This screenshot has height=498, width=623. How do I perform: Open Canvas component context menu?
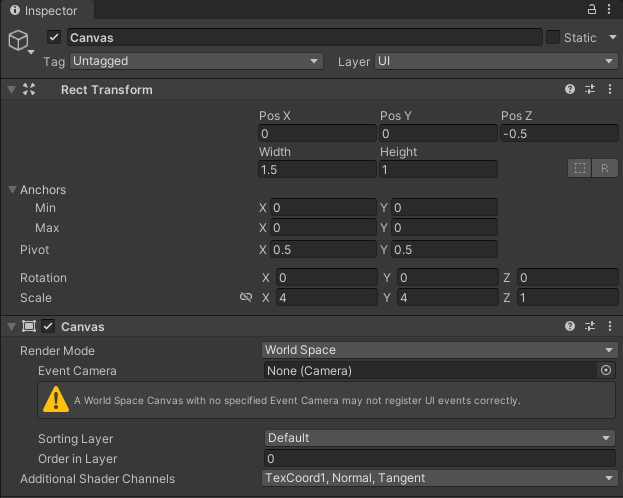[610, 326]
